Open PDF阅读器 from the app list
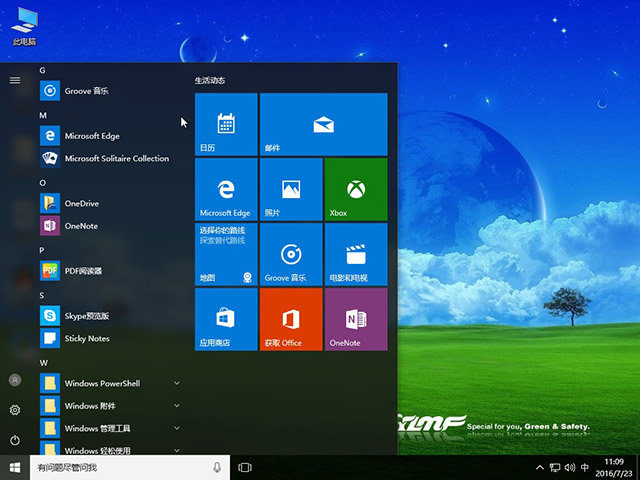The width and height of the screenshot is (640, 480). (x=83, y=270)
